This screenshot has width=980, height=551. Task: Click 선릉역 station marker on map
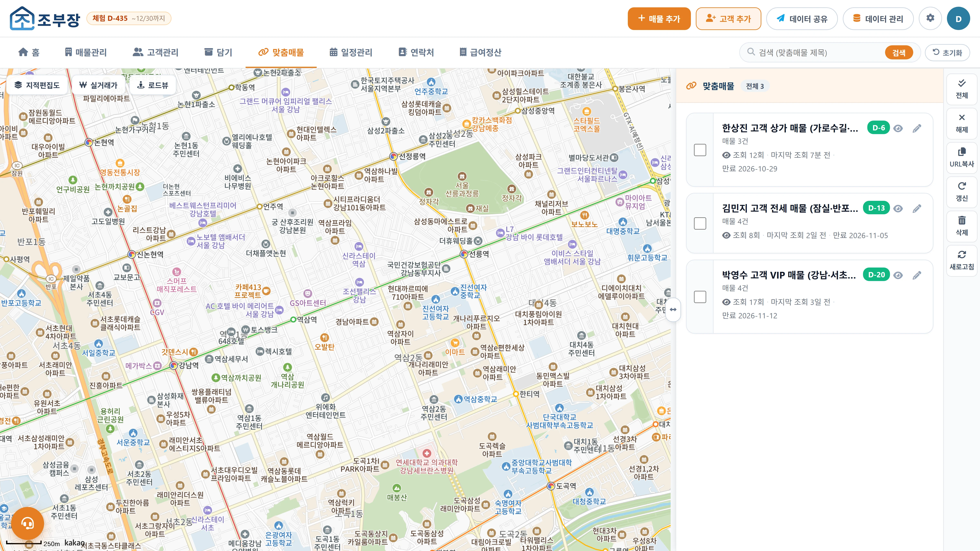coord(464,254)
